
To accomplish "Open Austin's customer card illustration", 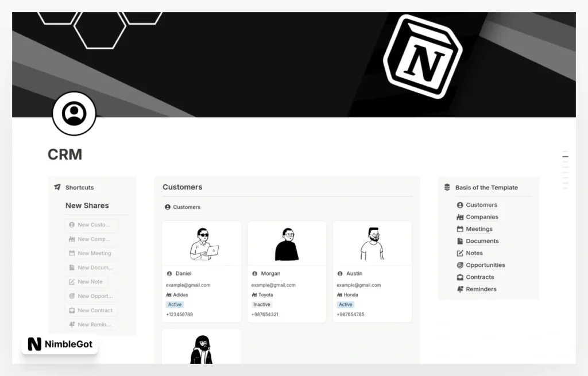I will (372, 243).
